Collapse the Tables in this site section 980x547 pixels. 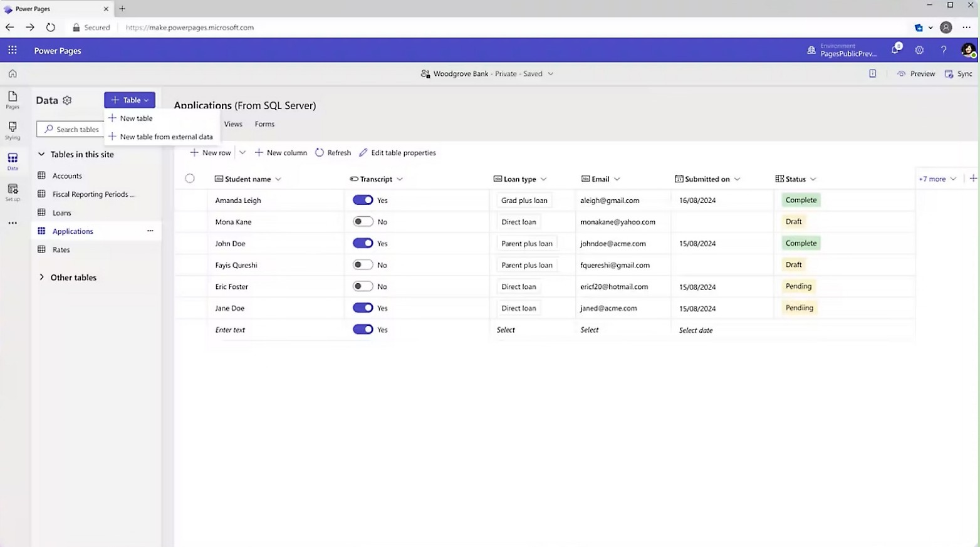click(x=41, y=154)
